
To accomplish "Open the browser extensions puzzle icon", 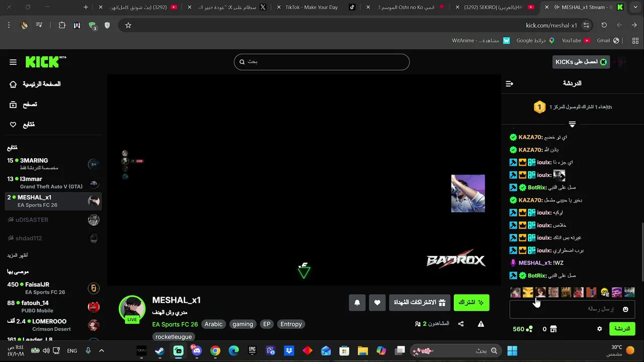I will tap(62, 25).
